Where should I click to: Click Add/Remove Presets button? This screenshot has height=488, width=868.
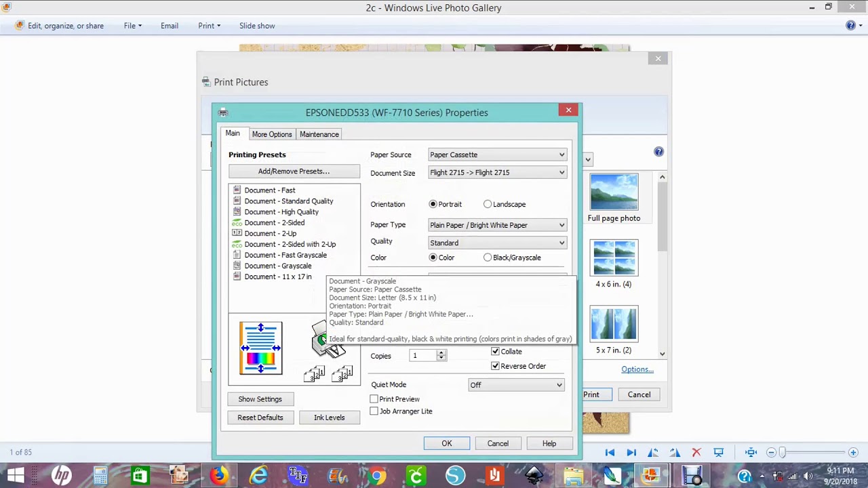294,171
